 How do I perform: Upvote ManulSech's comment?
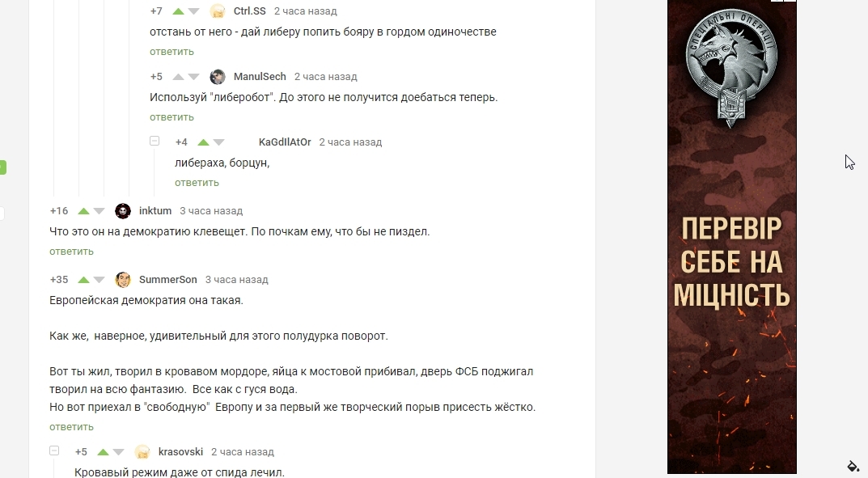(178, 77)
